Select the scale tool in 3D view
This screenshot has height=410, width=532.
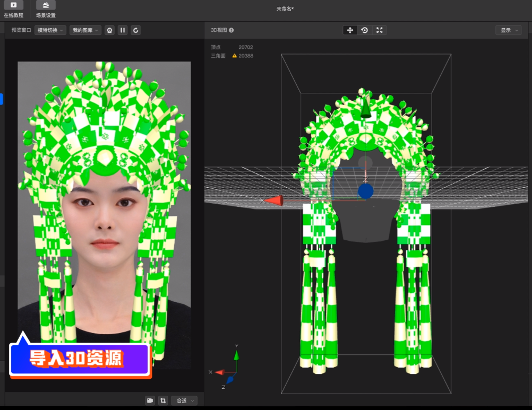point(379,30)
